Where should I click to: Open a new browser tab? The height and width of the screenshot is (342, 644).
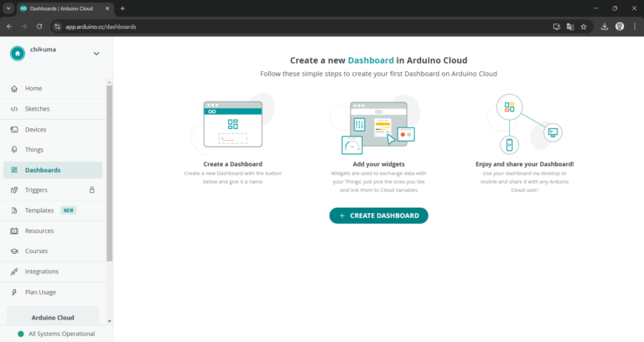click(122, 8)
